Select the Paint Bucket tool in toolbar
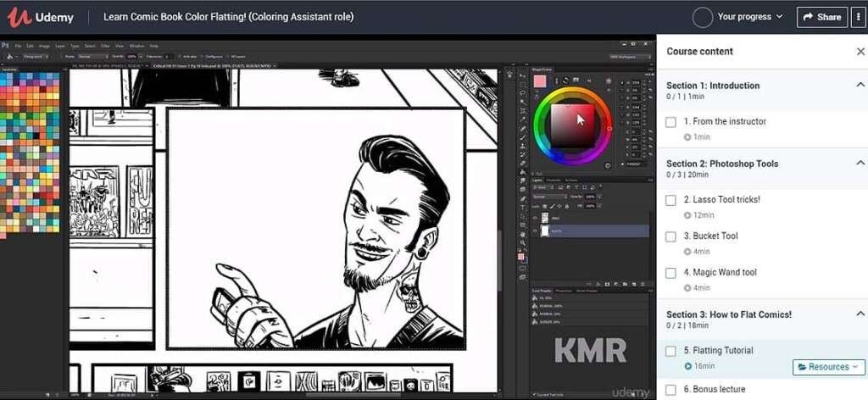The image size is (868, 400). click(522, 171)
